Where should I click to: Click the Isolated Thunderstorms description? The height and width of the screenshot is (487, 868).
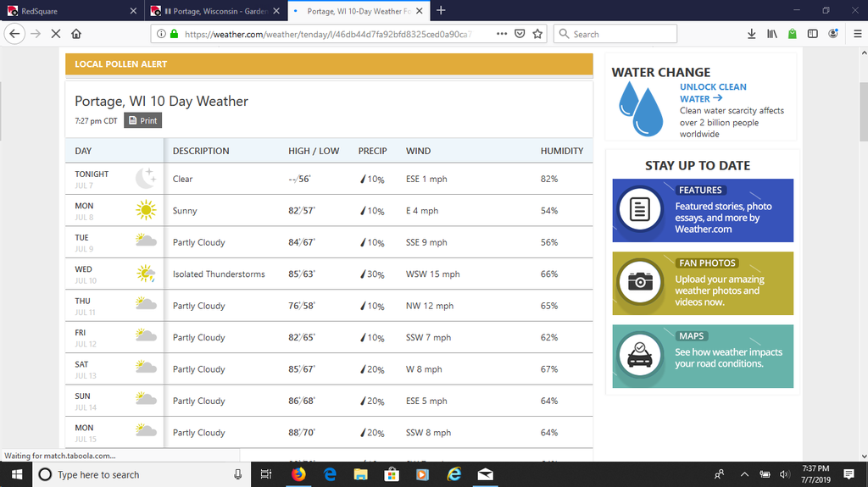219,274
